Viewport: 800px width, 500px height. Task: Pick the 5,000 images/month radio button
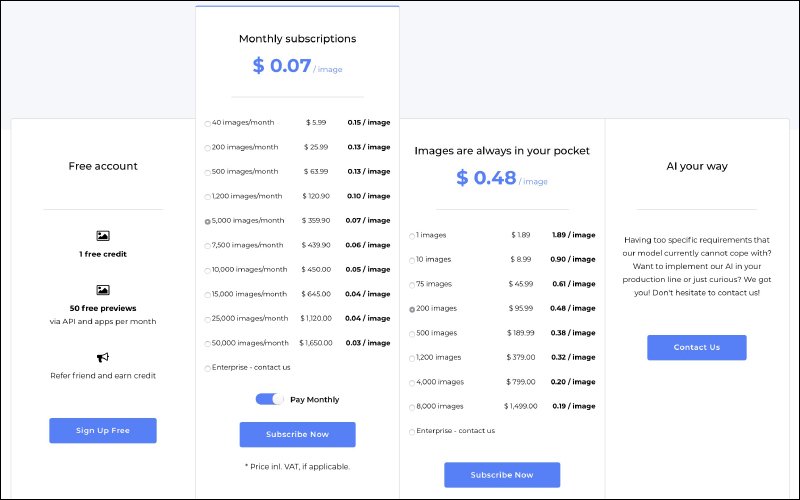208,221
